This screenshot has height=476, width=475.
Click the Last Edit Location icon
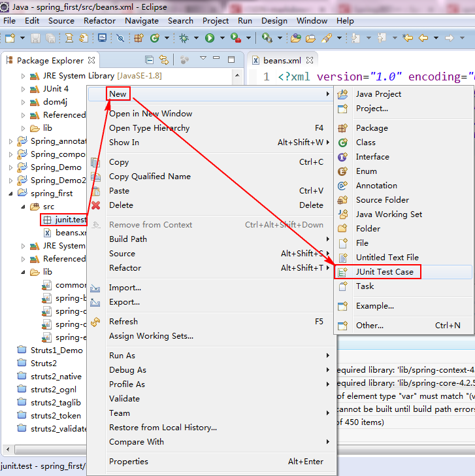[x=408, y=38]
